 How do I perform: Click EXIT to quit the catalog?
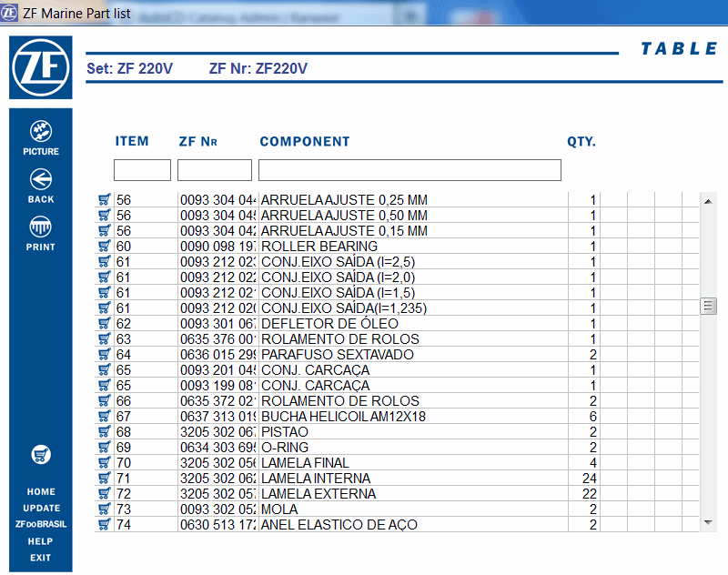40,558
